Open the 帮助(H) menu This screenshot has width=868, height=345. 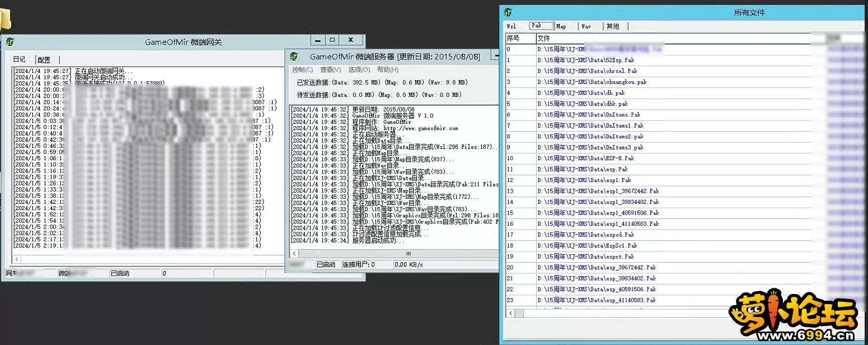388,69
